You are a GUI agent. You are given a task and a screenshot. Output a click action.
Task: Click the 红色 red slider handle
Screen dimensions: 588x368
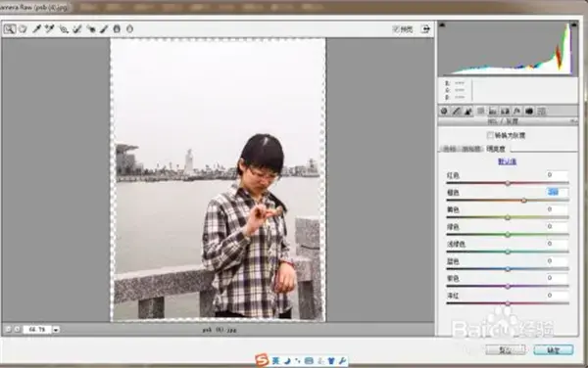pyautogui.click(x=508, y=183)
